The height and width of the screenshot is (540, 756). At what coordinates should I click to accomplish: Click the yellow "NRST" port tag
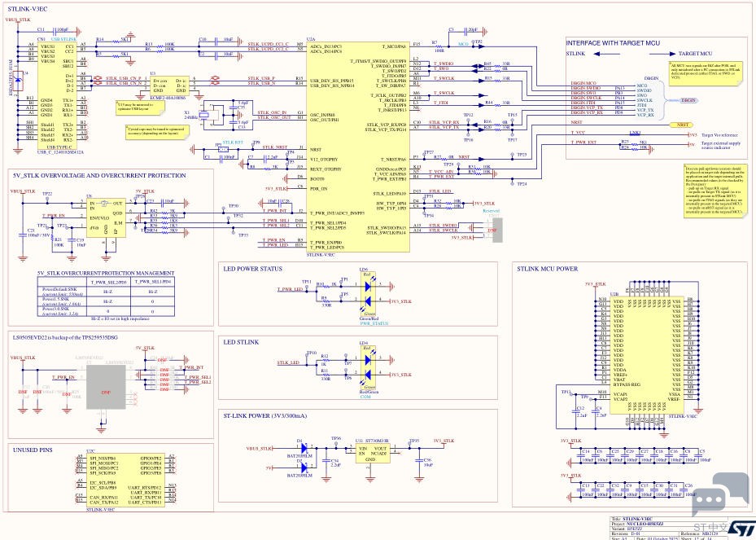(682, 125)
